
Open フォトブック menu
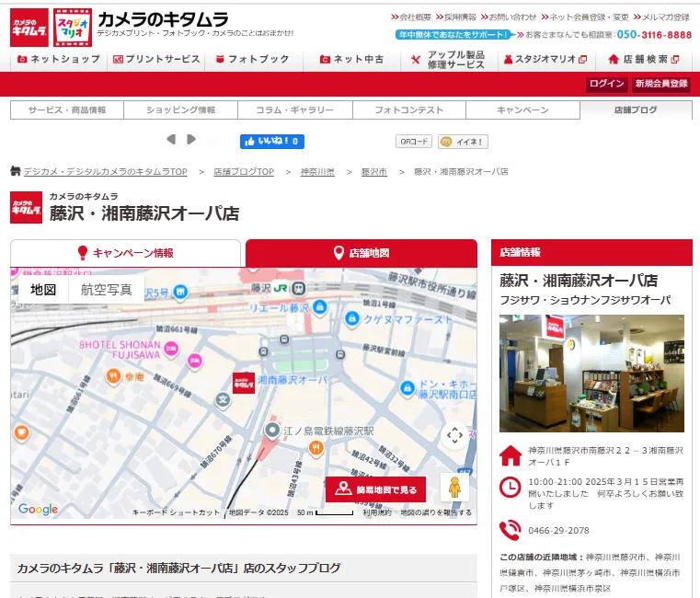[253, 59]
